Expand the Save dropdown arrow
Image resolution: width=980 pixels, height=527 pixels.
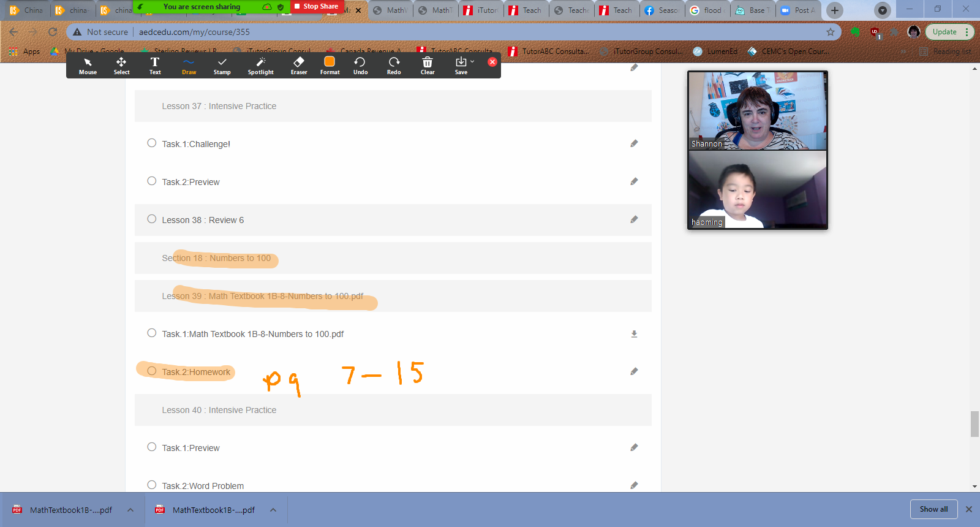[472, 61]
